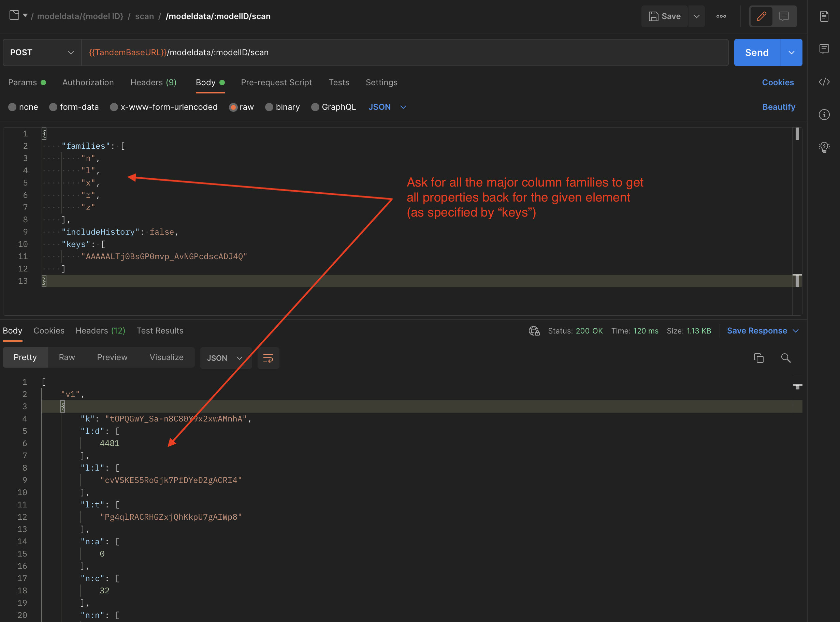Viewport: 840px width, 622px height.
Task: Click the key string "AAAAALTj0BsGP0mvp_AvNGPcdscADJ4Q"
Action: tap(164, 256)
